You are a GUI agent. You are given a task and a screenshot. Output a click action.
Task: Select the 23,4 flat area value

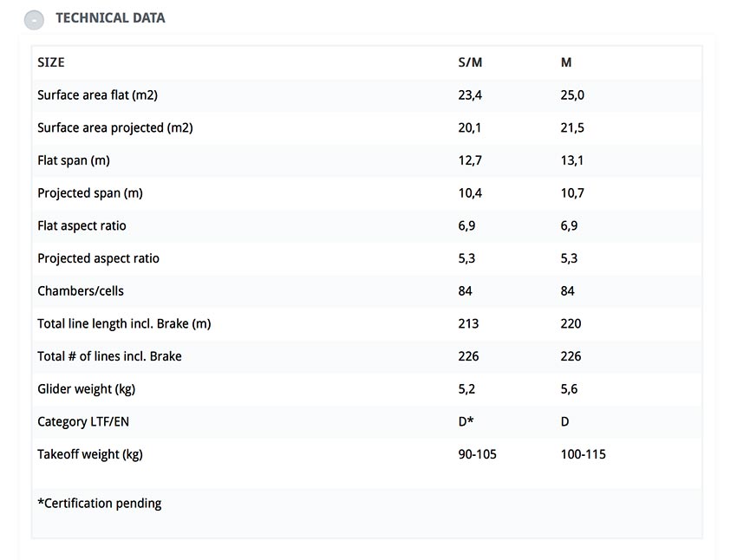(470, 95)
